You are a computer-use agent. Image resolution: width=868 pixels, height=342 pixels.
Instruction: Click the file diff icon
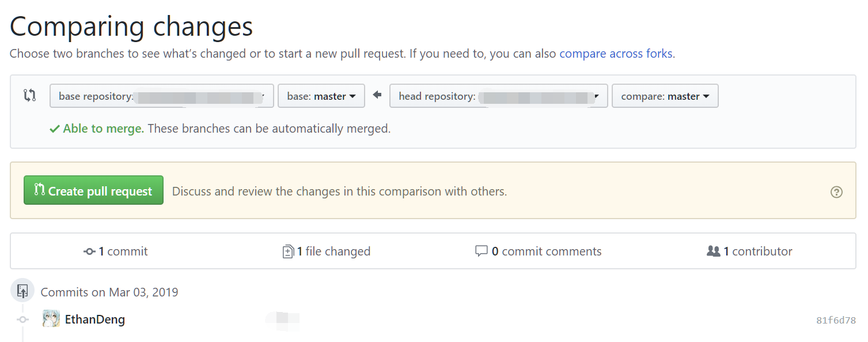[288, 251]
